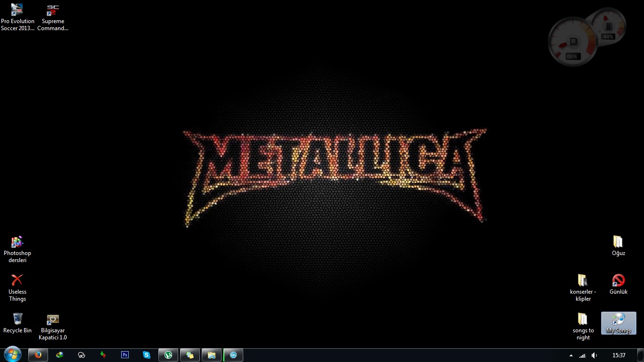
Task: Open the volume speaker tray icon
Action: 594,355
